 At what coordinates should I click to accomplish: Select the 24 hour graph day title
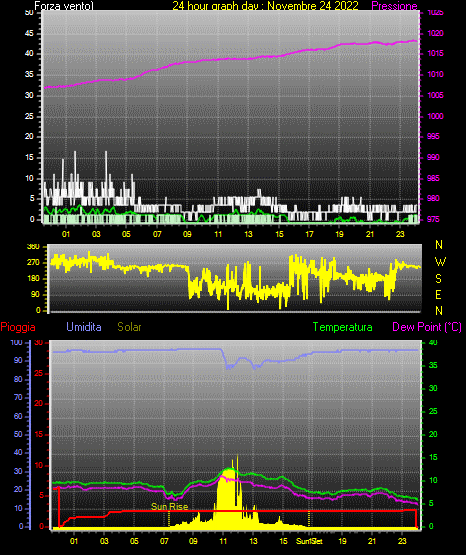(265, 6)
